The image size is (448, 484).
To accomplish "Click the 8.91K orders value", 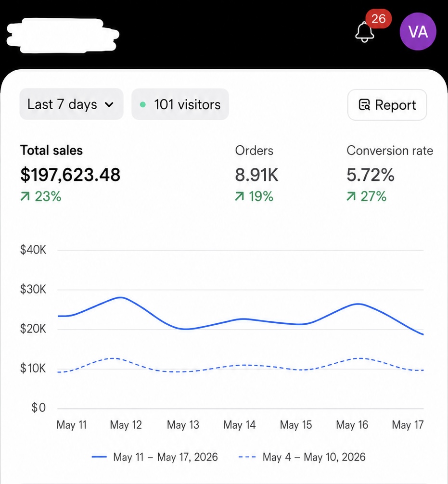I will pyautogui.click(x=256, y=175).
